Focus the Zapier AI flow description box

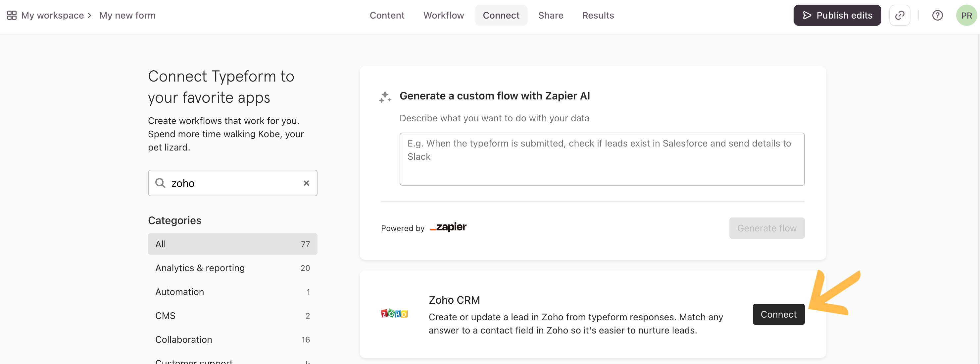[x=602, y=159]
